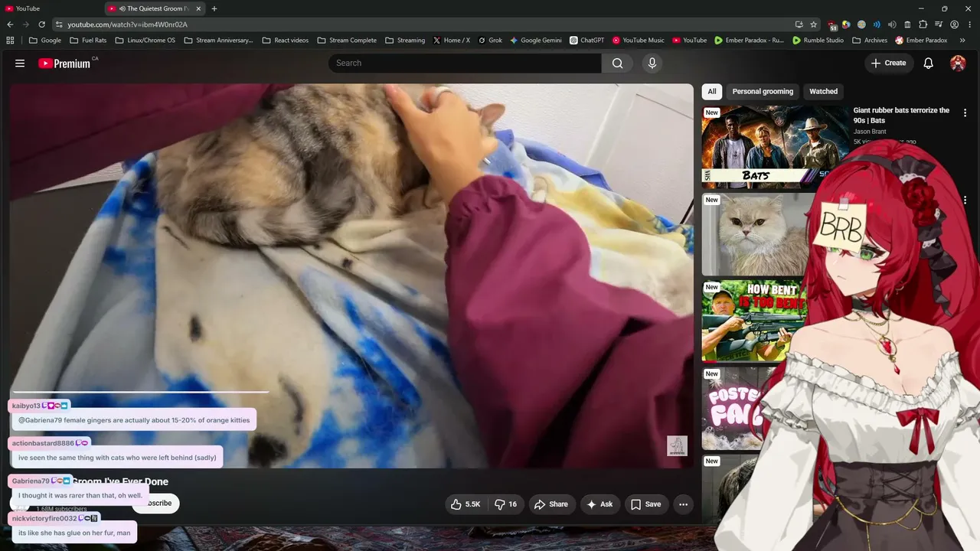Image resolution: width=980 pixels, height=551 pixels.
Task: Start voice search with the microphone icon
Action: click(x=652, y=64)
